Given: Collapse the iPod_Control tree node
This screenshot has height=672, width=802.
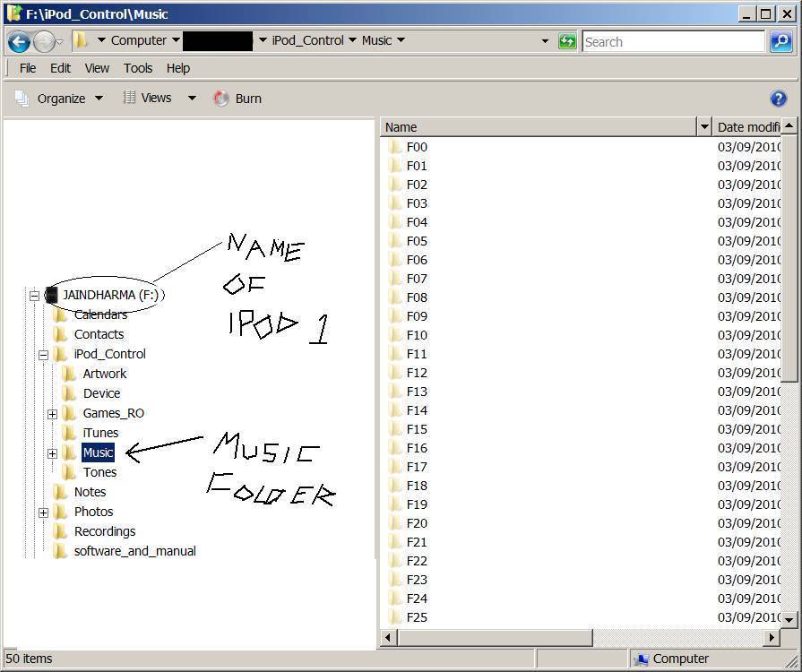Looking at the screenshot, I should pos(43,355).
